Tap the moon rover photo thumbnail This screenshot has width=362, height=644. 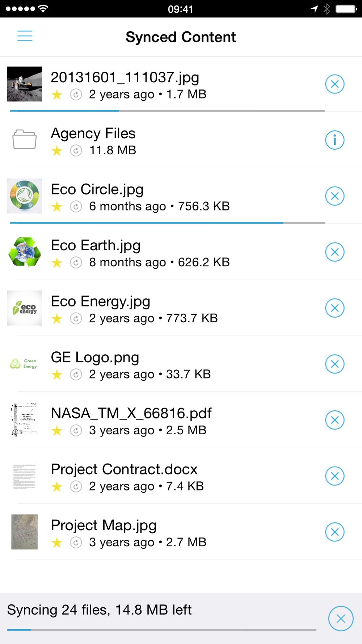click(x=25, y=84)
